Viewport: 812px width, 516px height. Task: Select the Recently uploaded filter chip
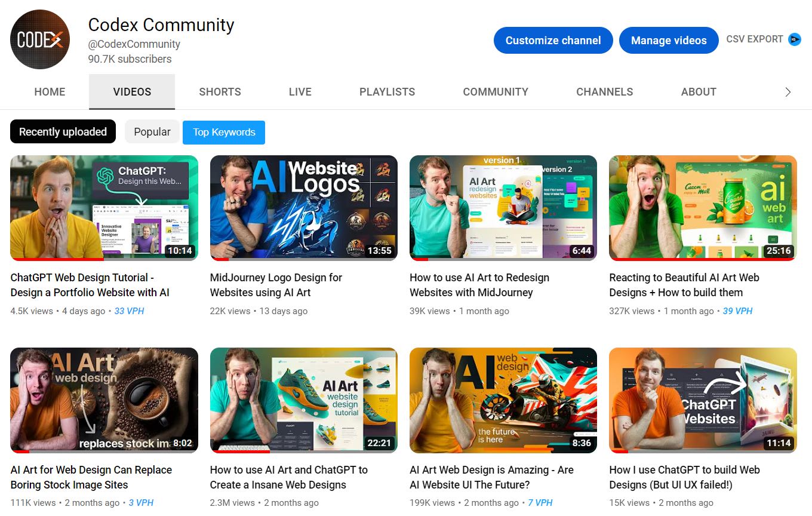63,132
